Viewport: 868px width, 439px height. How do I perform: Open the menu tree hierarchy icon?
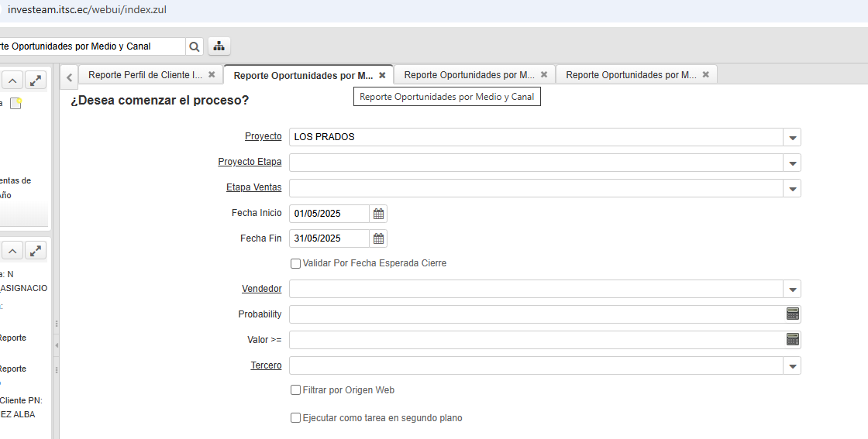point(219,46)
